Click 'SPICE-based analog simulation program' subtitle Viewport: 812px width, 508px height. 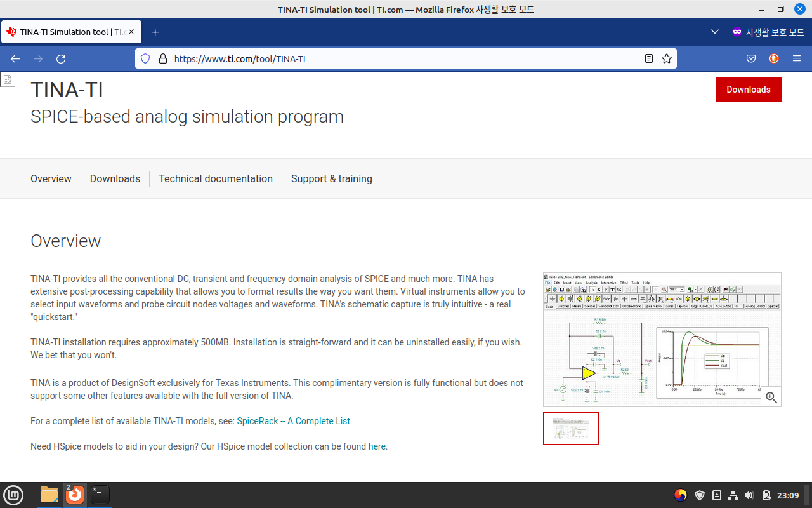coord(187,117)
